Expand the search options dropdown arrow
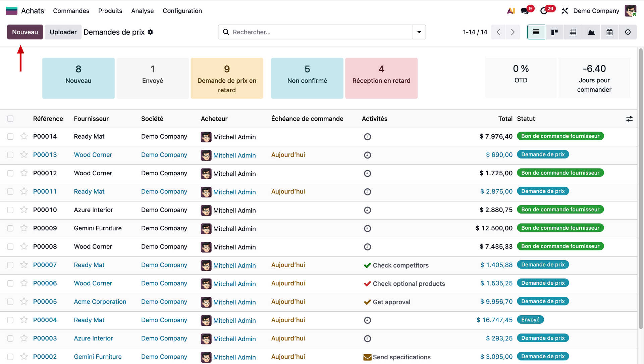 click(x=419, y=32)
